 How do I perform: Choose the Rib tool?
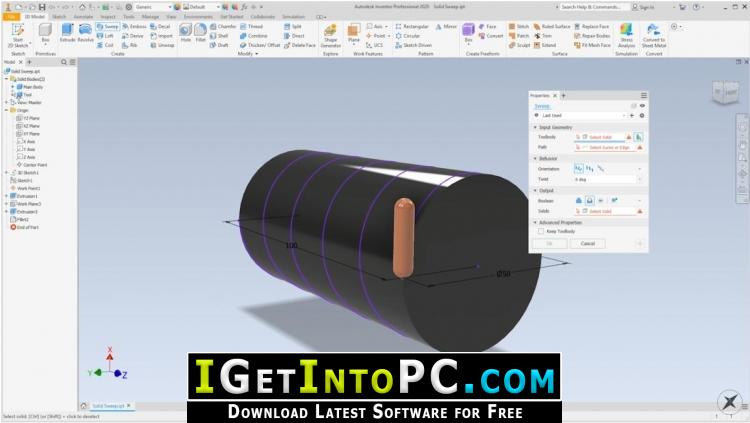[130, 45]
